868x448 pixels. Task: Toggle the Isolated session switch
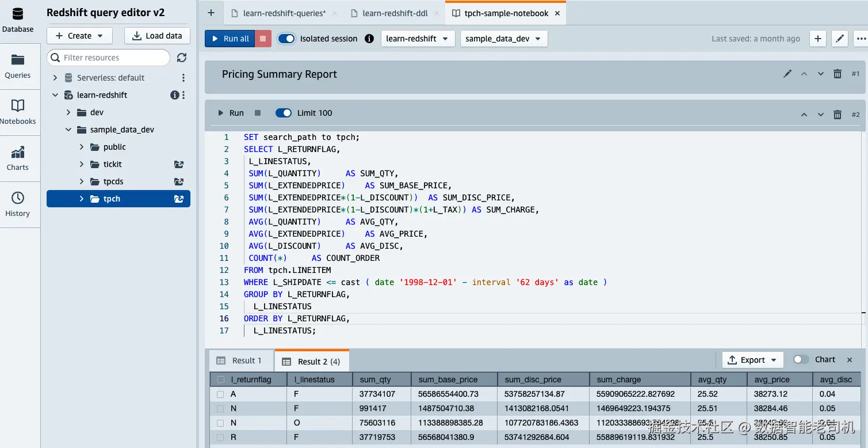click(286, 39)
